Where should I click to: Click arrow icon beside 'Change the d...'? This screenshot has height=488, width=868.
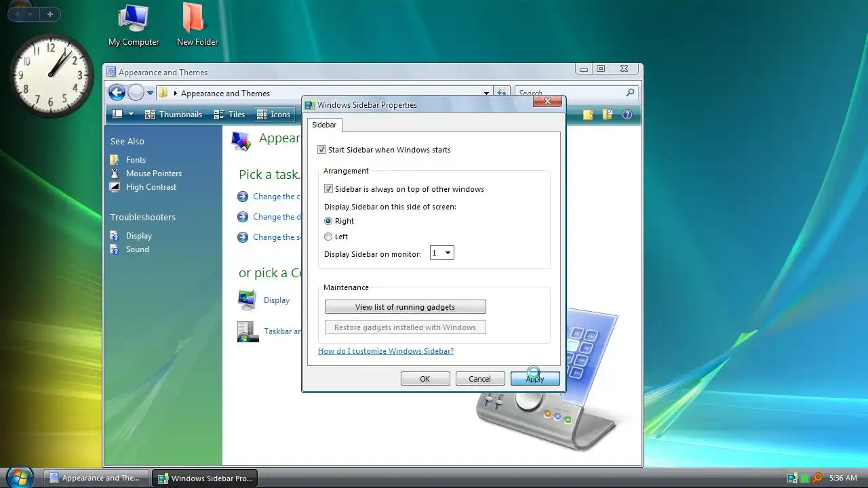pyautogui.click(x=243, y=217)
